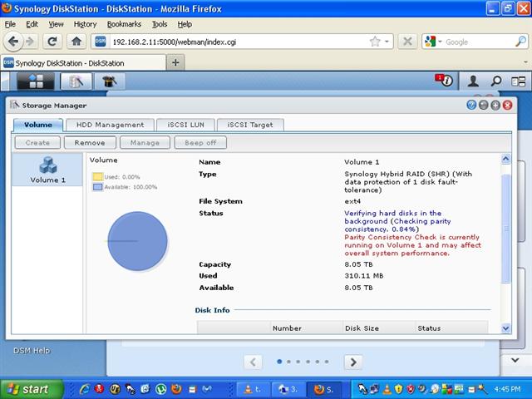This screenshot has width=532, height=399.
Task: Select the Volume 1 cubes icon
Action: (48, 165)
